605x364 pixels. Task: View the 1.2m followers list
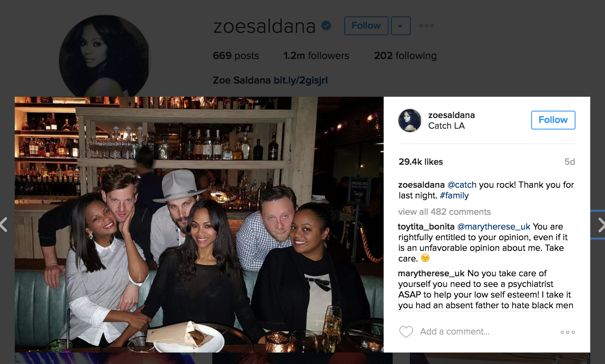pyautogui.click(x=316, y=56)
